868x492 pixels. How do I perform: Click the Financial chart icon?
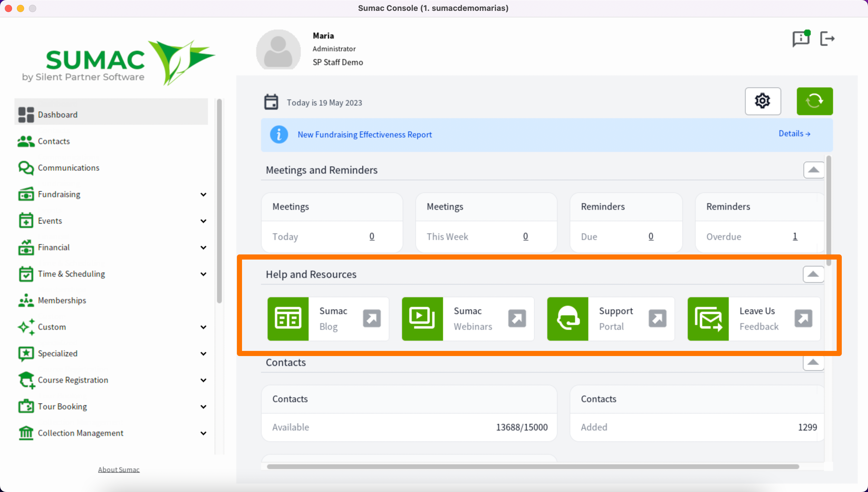(x=26, y=247)
